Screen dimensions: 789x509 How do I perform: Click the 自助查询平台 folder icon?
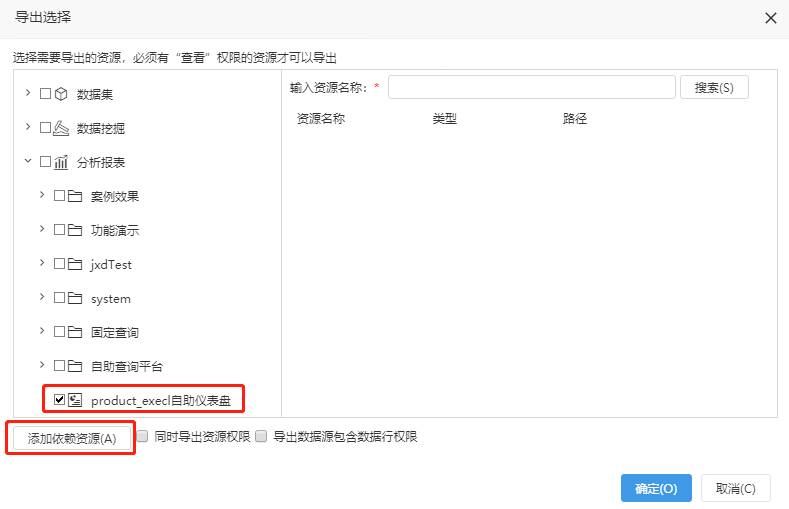coord(75,366)
